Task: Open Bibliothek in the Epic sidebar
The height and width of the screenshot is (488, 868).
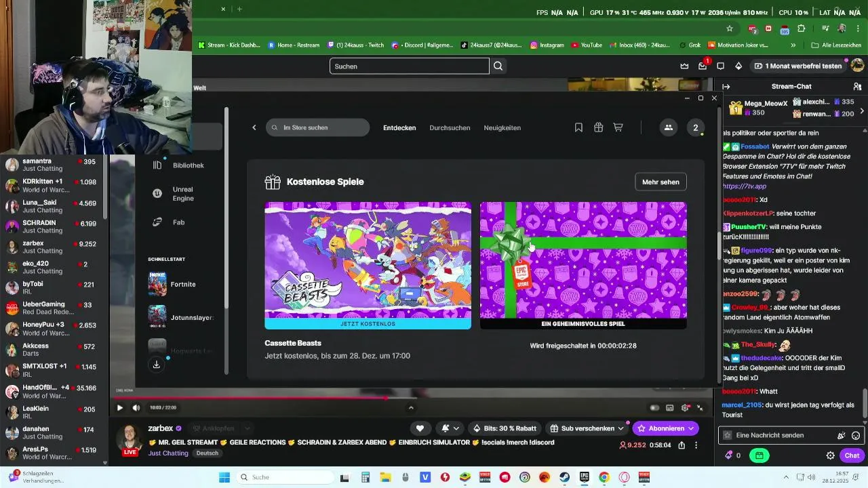Action: coord(180,165)
